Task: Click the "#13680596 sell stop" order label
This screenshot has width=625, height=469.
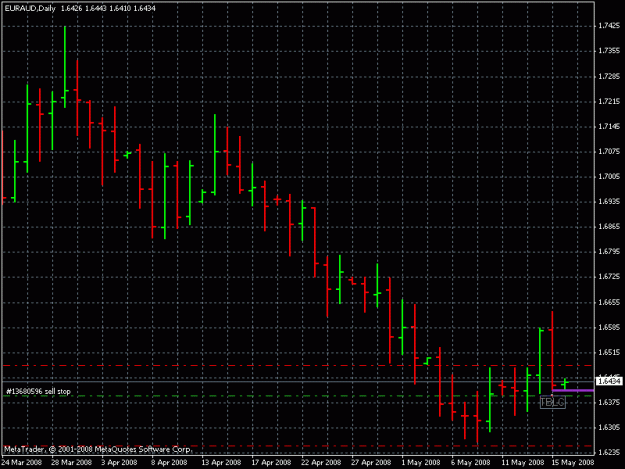Action: pos(38,391)
